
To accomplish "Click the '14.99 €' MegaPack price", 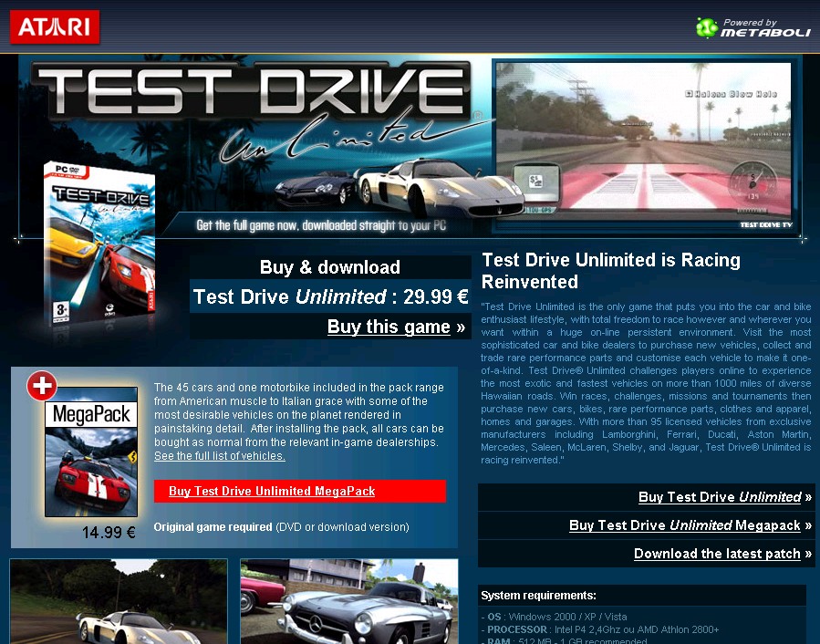I will (x=109, y=533).
